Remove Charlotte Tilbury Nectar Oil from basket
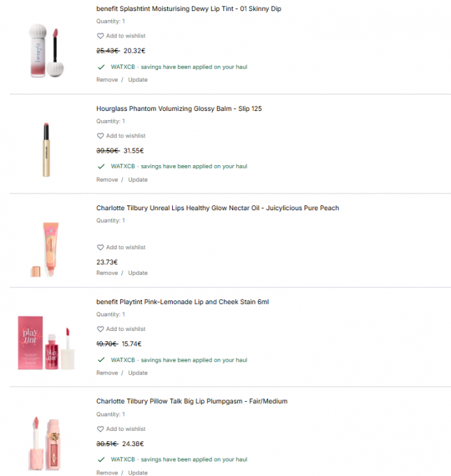This screenshot has height=476, width=451. click(x=107, y=273)
